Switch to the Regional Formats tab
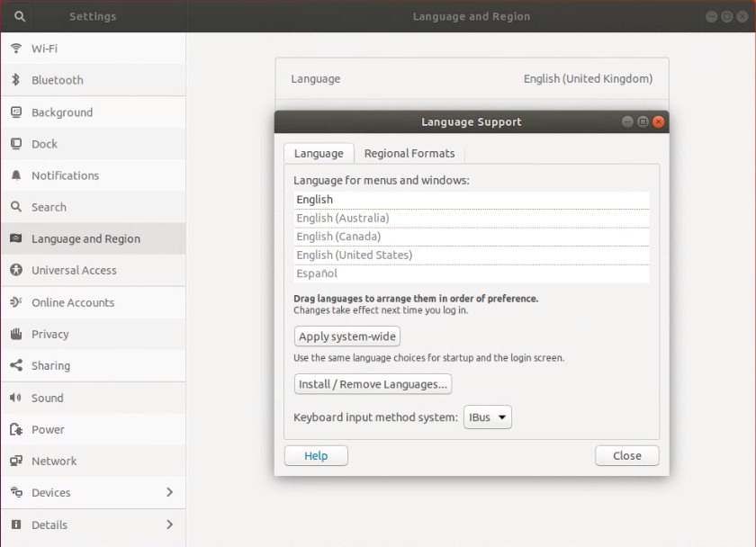The height and width of the screenshot is (547, 756). [409, 153]
